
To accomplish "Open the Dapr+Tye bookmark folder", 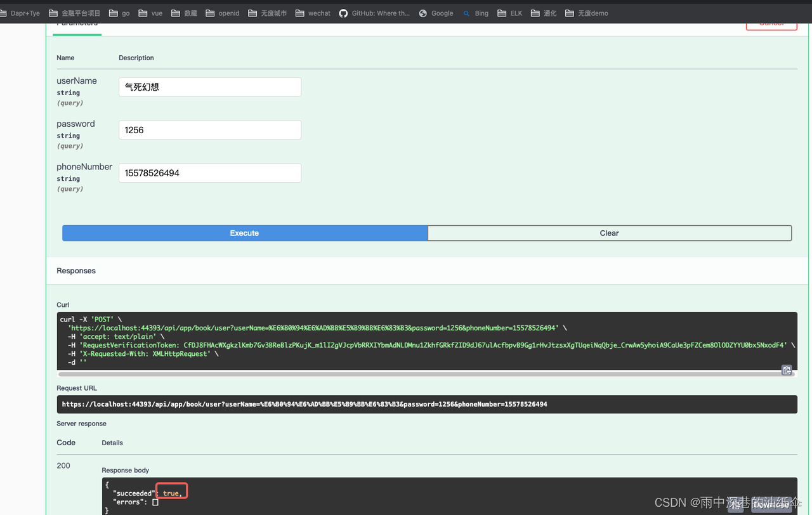I will 21,13.
